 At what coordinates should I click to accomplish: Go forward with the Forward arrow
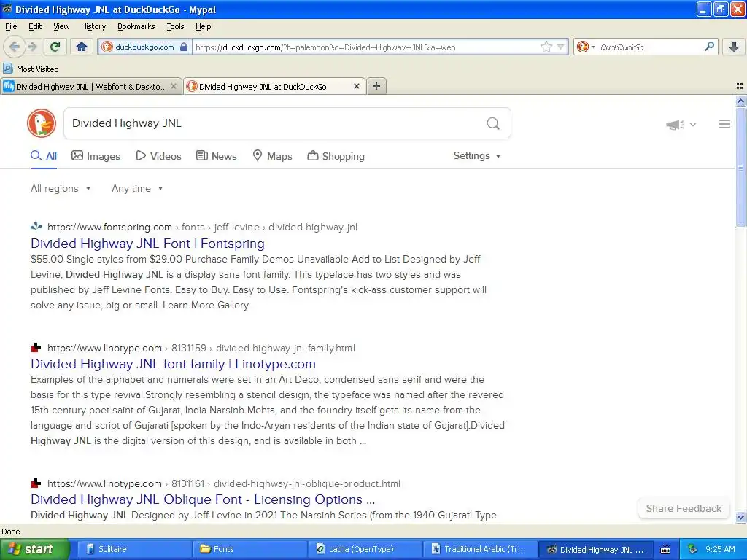32,47
